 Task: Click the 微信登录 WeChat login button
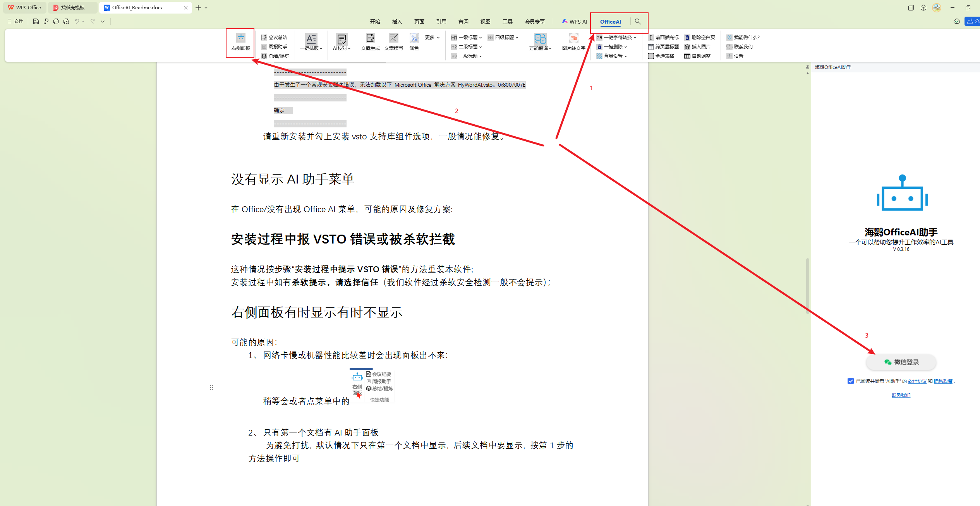pos(901,362)
